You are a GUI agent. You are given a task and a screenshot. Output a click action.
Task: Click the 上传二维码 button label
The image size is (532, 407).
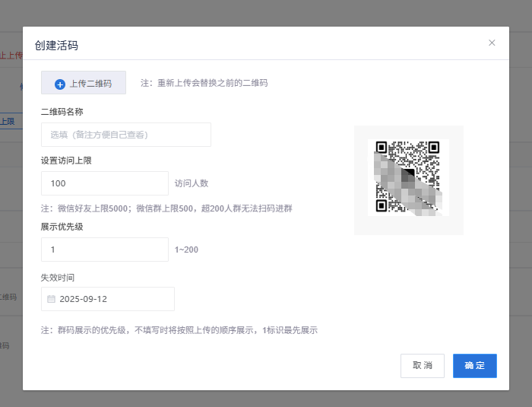click(x=90, y=84)
